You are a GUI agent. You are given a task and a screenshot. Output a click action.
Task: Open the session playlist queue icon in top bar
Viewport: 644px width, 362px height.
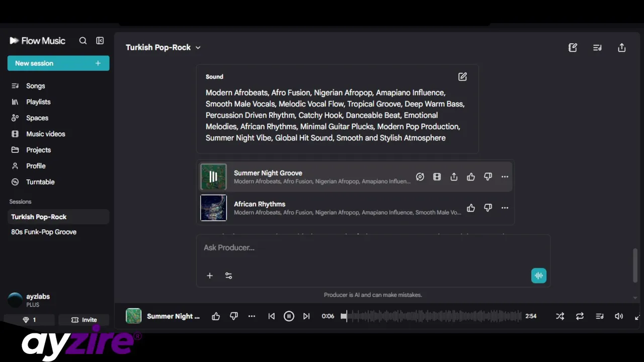(597, 48)
